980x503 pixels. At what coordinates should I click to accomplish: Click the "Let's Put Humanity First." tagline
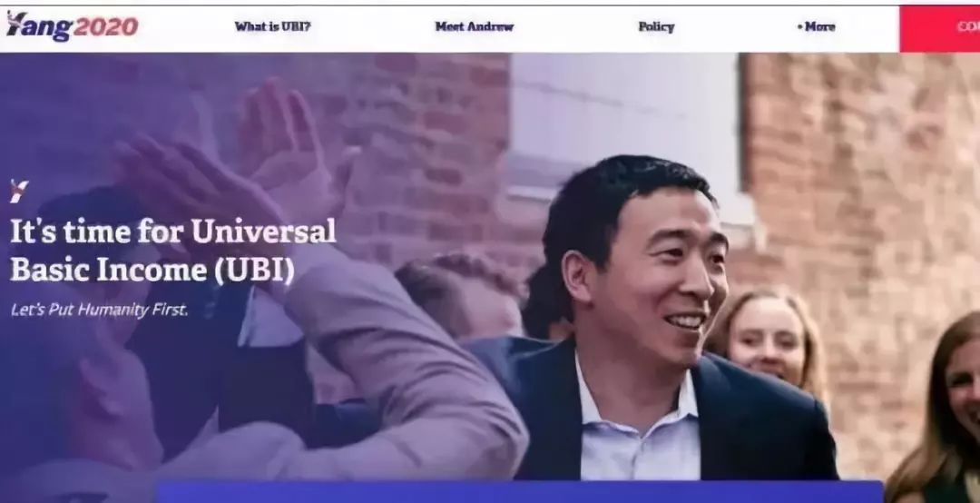point(100,310)
